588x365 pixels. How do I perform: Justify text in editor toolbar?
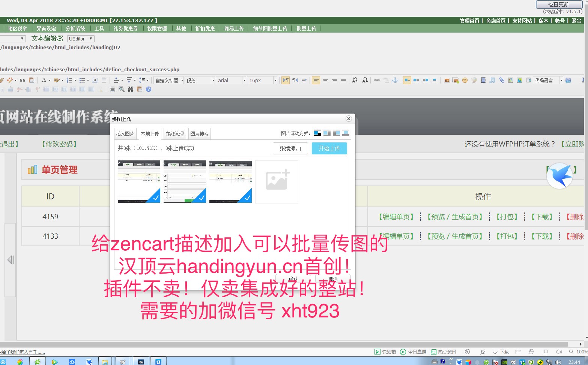coord(343,80)
